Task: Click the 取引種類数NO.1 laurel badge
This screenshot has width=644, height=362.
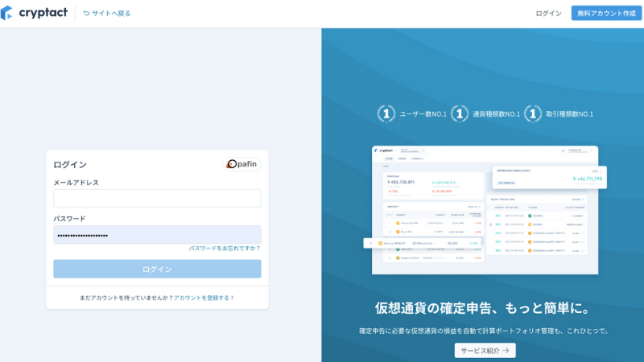Action: point(533,113)
